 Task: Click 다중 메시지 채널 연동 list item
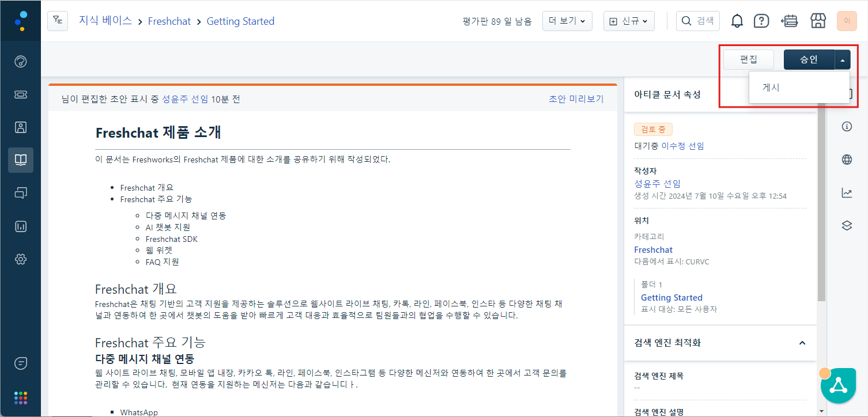186,215
